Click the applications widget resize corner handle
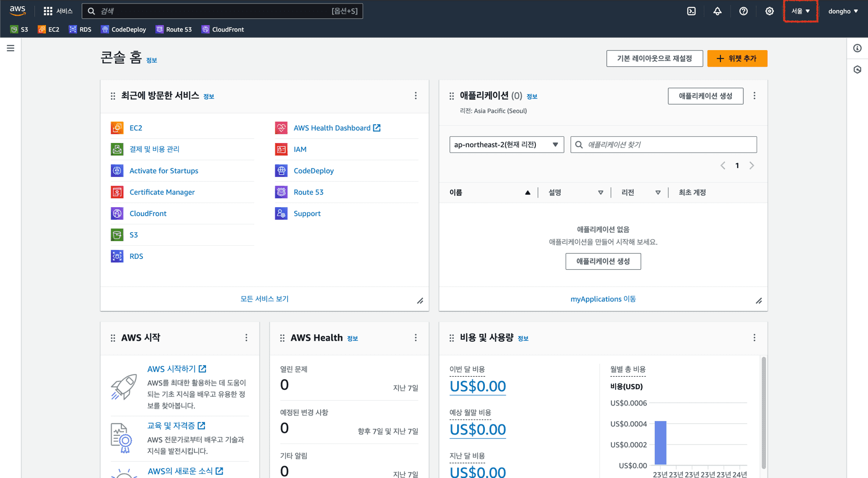This screenshot has width=868, height=478. click(x=759, y=301)
